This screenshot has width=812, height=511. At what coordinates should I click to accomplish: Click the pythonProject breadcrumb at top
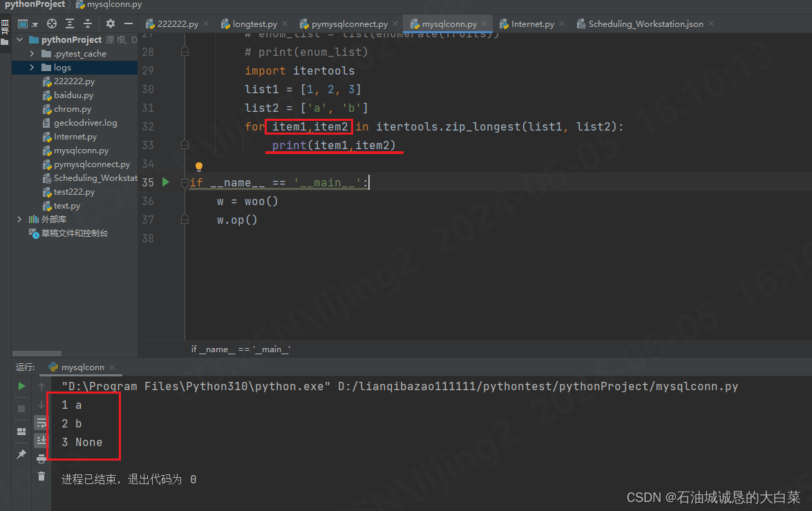coord(35,5)
